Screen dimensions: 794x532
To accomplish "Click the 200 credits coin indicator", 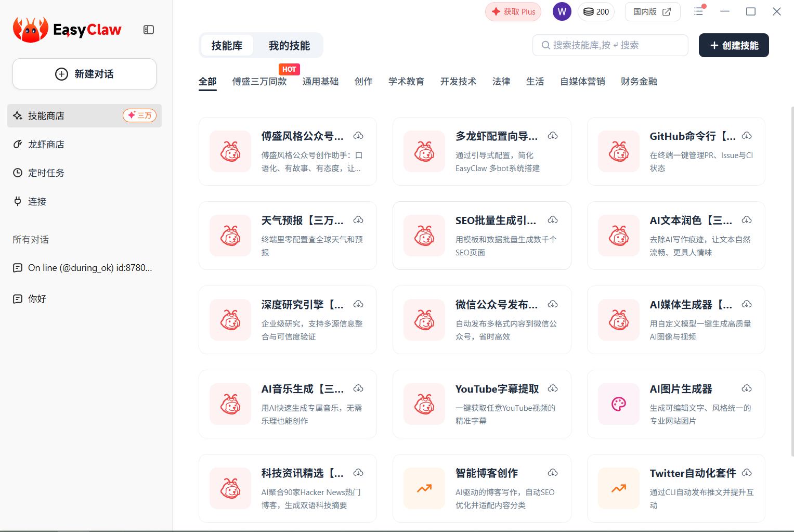I will pos(596,11).
